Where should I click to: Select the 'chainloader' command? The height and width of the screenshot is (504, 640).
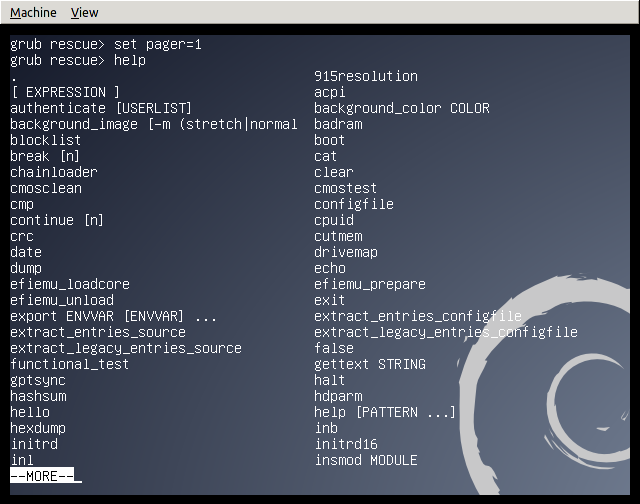(53, 172)
